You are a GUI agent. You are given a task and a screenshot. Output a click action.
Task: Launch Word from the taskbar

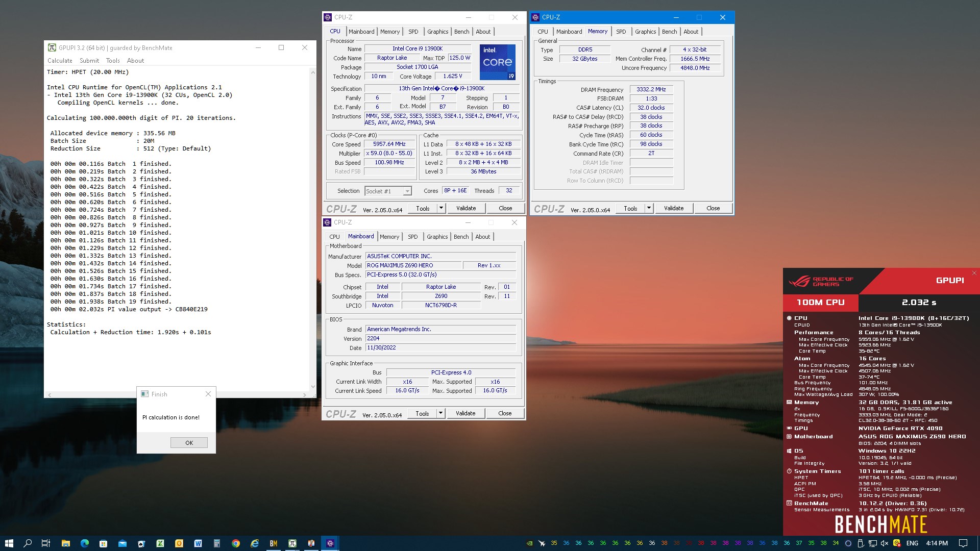(x=198, y=543)
